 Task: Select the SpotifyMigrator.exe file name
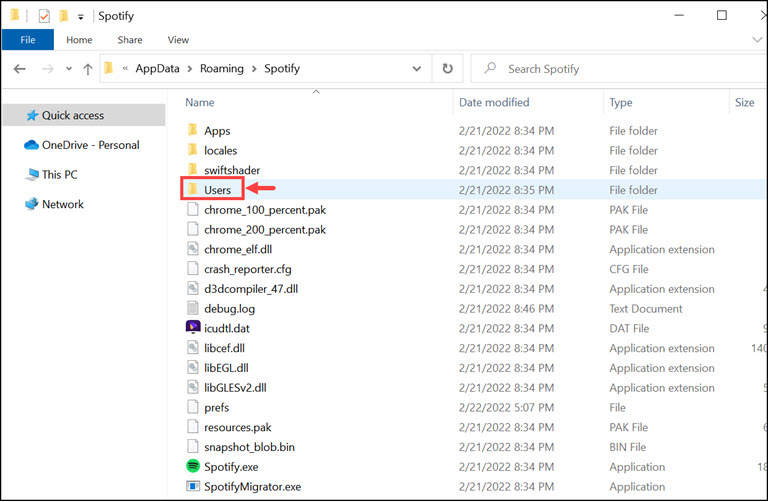coord(253,486)
